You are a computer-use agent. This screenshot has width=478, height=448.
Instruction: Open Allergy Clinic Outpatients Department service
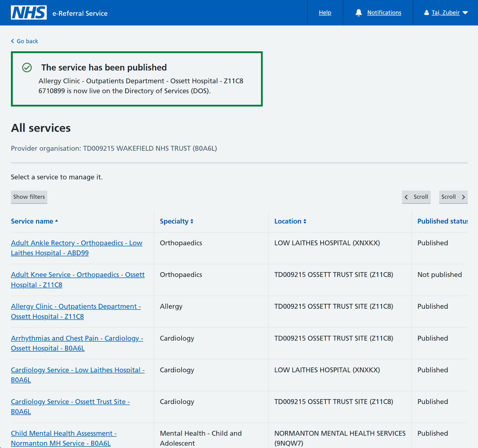76,311
